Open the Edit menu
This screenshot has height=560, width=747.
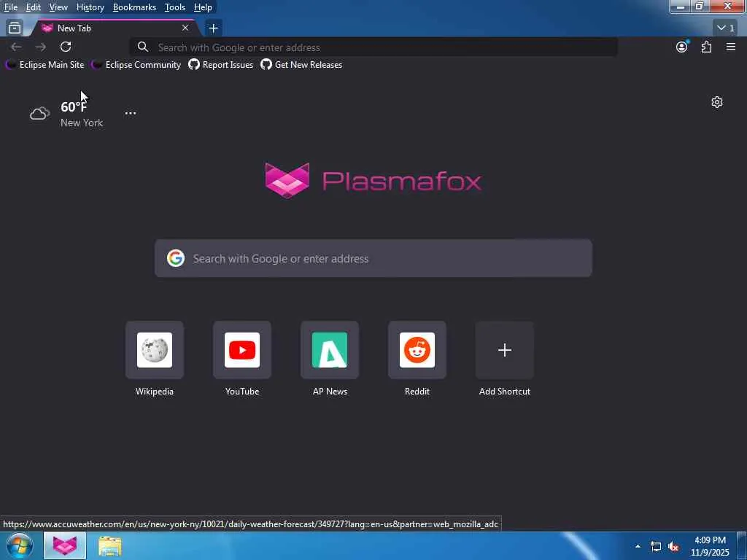[34, 7]
